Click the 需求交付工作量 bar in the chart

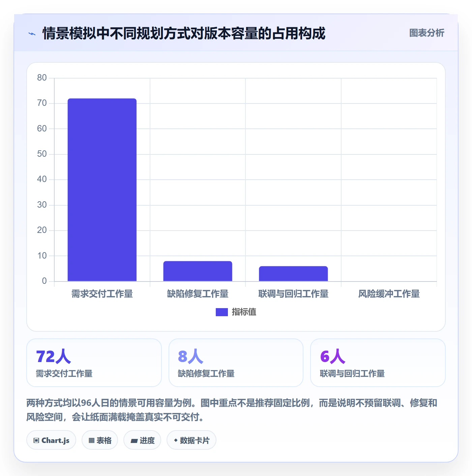click(102, 190)
